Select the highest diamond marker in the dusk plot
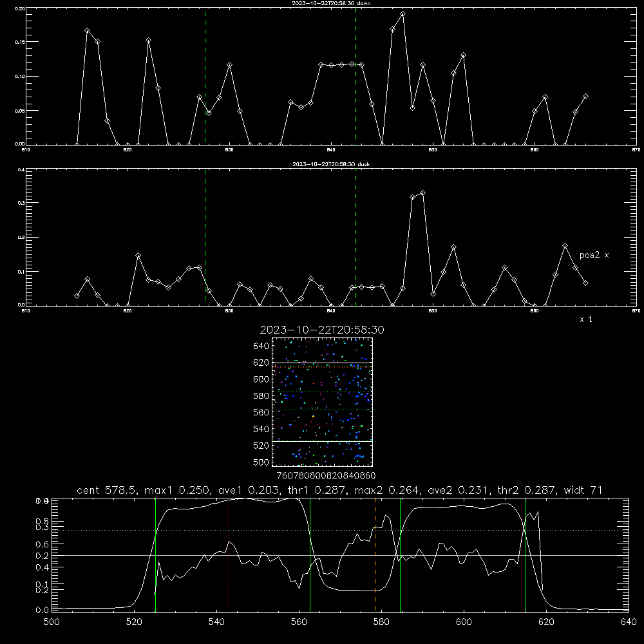 (422, 193)
